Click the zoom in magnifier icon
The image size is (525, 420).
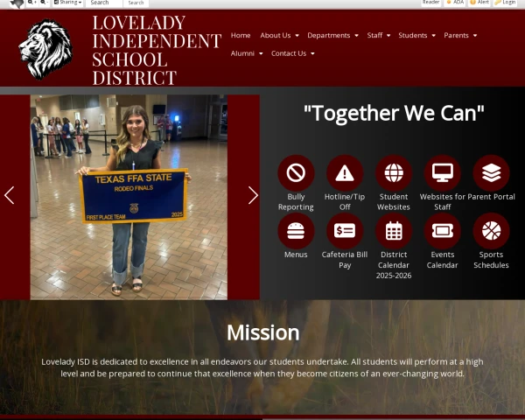tap(32, 3)
